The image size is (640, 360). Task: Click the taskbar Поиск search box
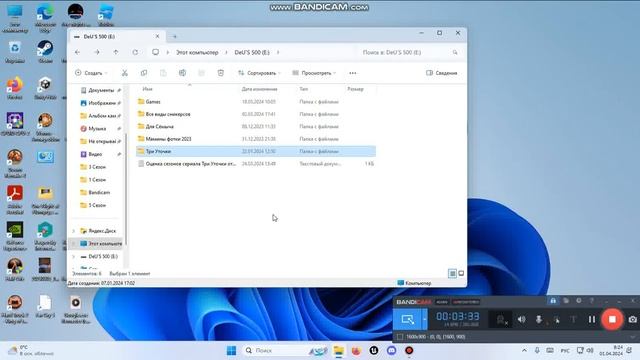286,351
